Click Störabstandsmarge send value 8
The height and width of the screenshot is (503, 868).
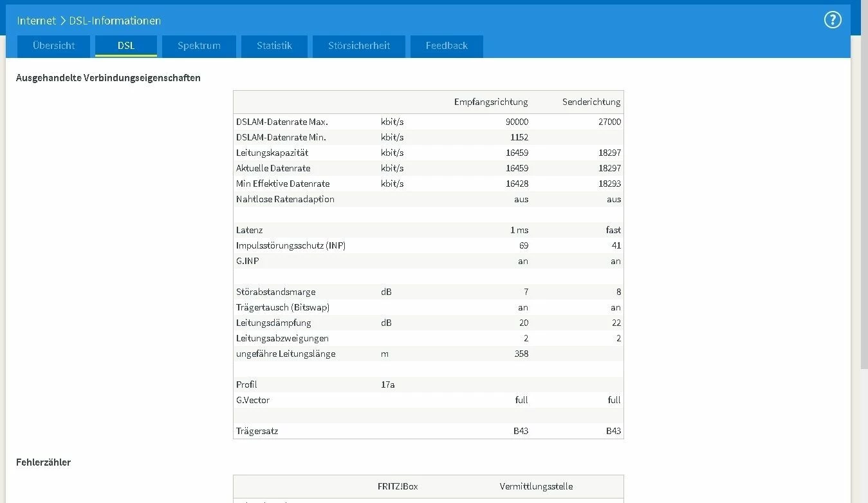click(618, 292)
